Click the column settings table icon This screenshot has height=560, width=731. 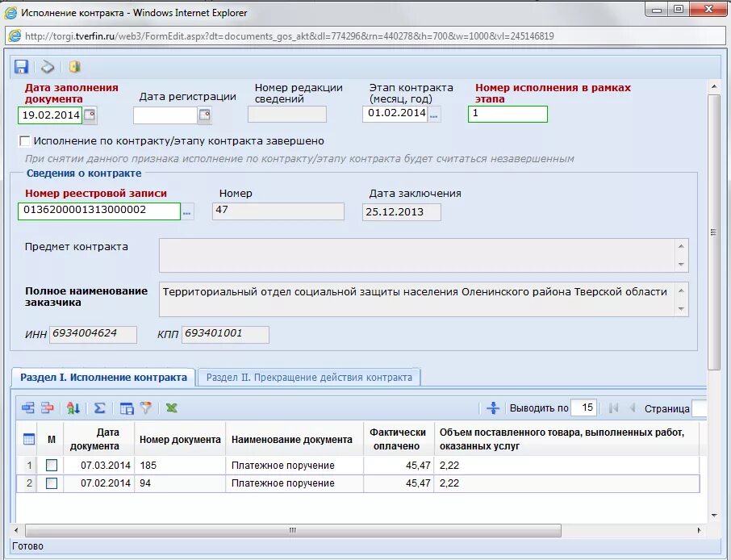[x=127, y=408]
